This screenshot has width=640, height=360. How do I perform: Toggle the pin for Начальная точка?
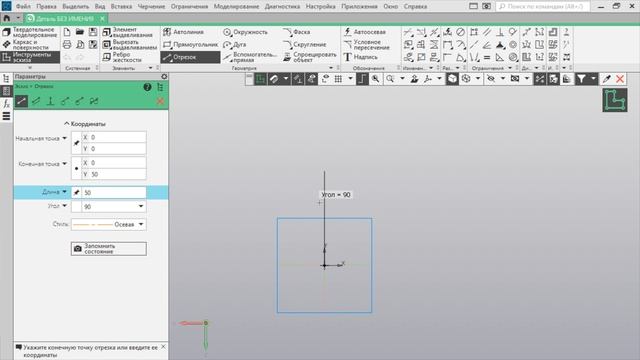click(76, 143)
